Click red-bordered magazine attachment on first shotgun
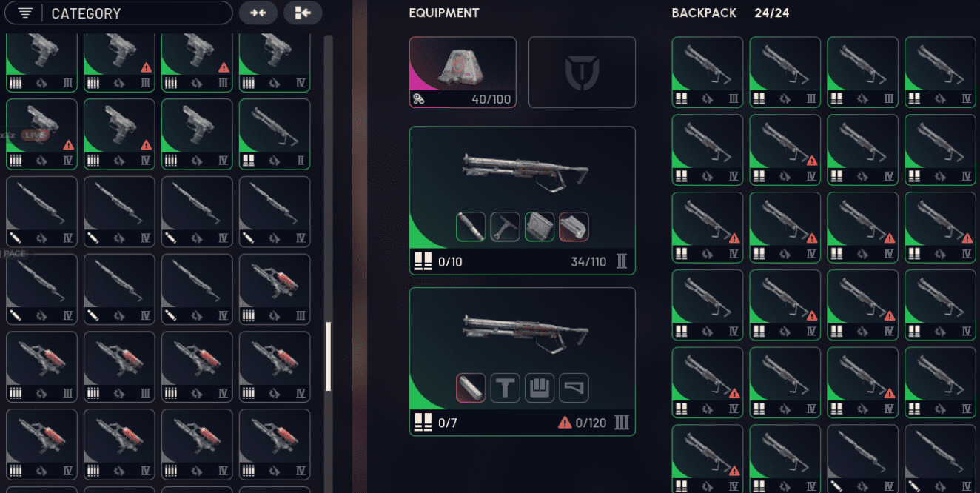The width and height of the screenshot is (980, 493). [x=574, y=227]
